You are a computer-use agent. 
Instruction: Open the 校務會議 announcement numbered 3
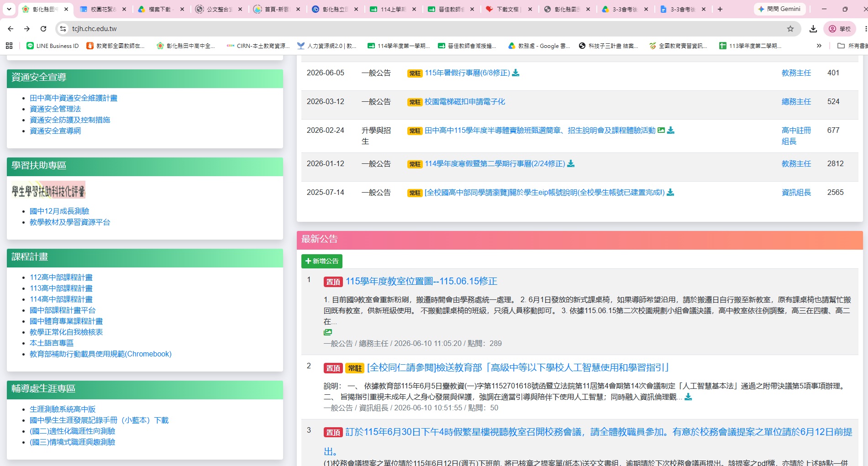coord(588,441)
